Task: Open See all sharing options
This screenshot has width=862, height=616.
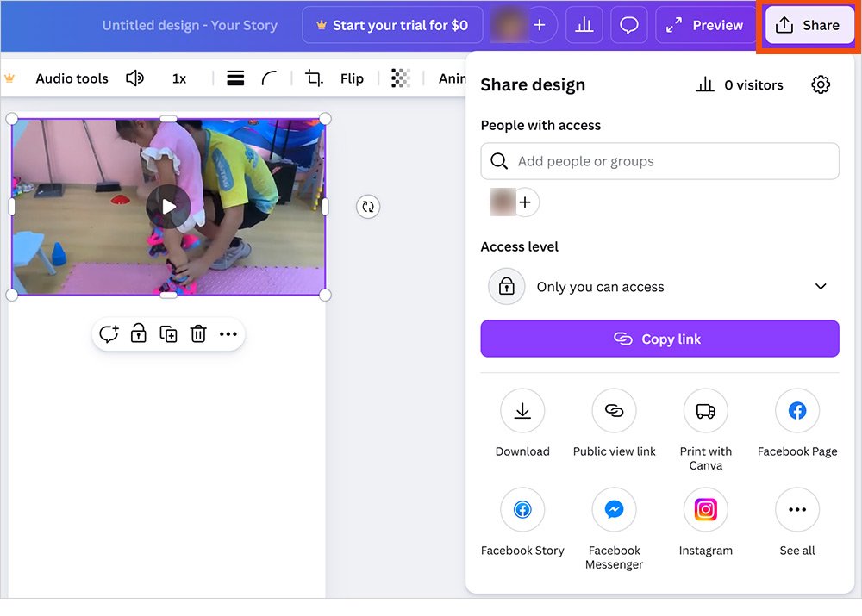Action: [796, 510]
